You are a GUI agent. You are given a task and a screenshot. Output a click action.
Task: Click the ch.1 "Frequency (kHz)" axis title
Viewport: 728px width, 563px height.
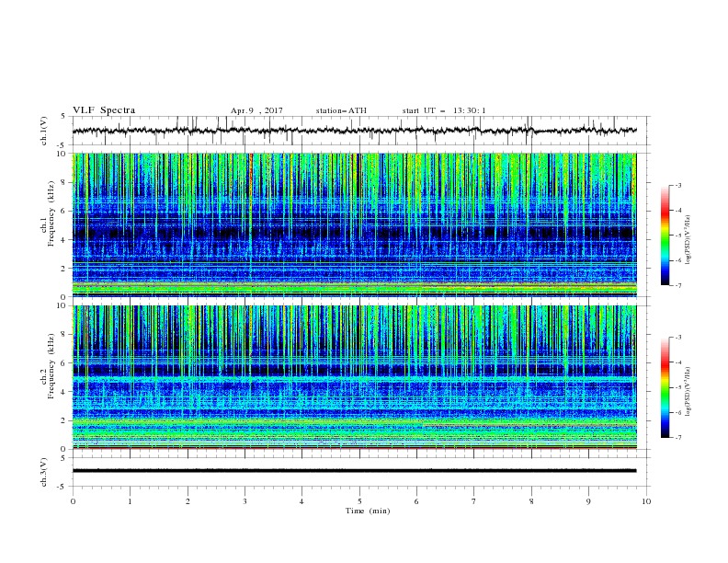tap(51, 214)
